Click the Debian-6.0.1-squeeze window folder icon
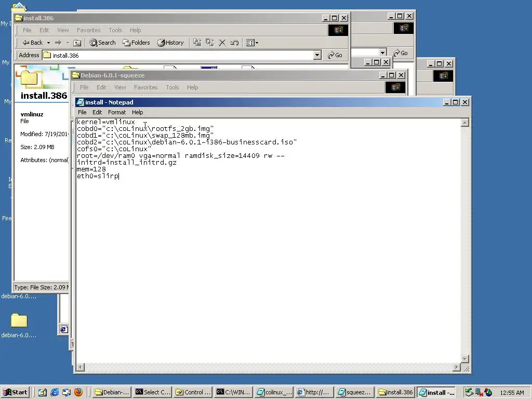This screenshot has height=399, width=532. click(76, 75)
